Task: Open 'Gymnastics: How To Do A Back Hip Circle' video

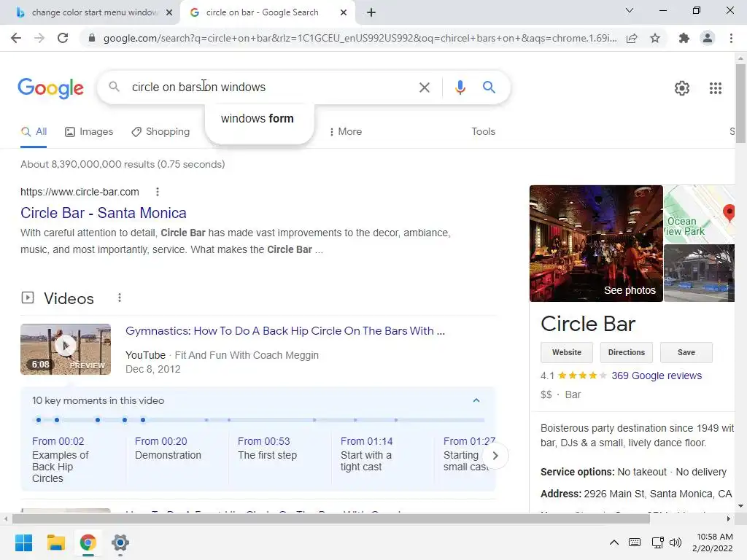Action: [x=285, y=331]
